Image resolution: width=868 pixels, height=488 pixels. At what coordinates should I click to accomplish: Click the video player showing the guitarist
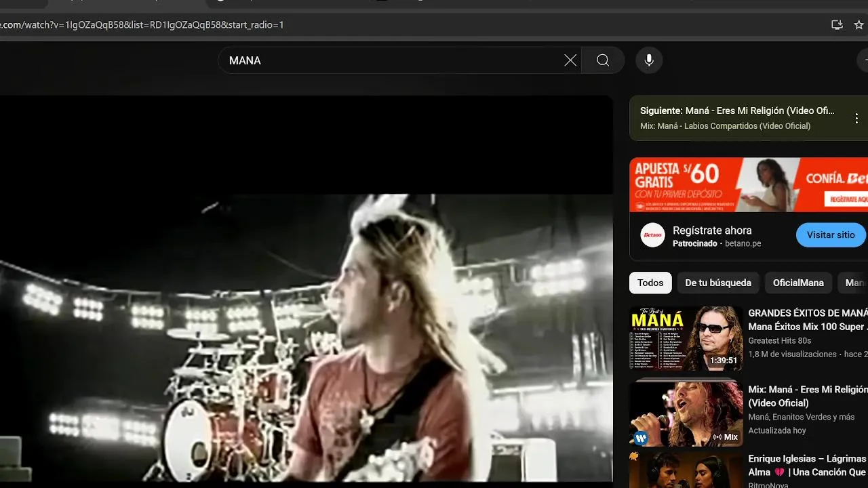click(307, 289)
